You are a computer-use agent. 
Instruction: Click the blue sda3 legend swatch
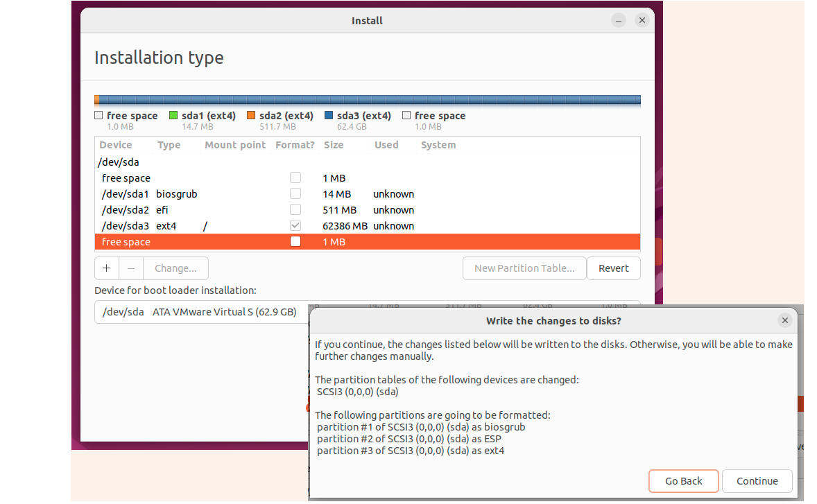329,115
